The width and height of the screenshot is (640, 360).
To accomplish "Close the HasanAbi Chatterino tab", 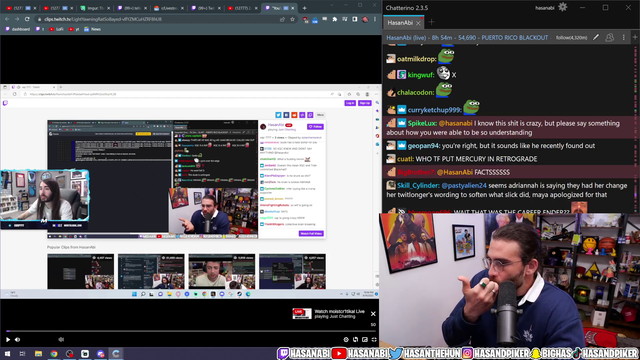I will 418,23.
